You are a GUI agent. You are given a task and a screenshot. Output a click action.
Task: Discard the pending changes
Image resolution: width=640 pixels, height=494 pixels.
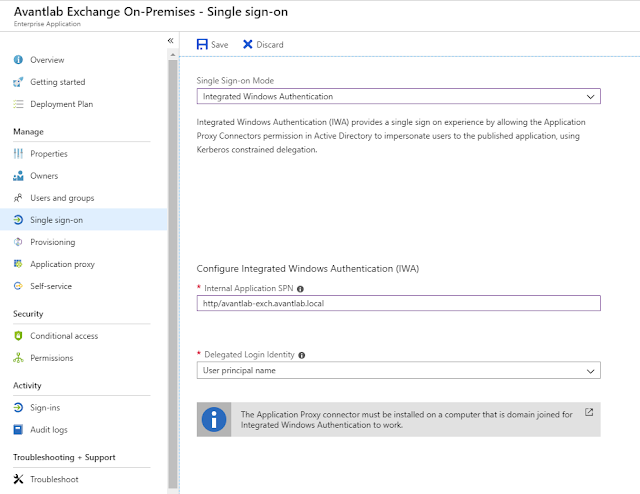click(263, 45)
